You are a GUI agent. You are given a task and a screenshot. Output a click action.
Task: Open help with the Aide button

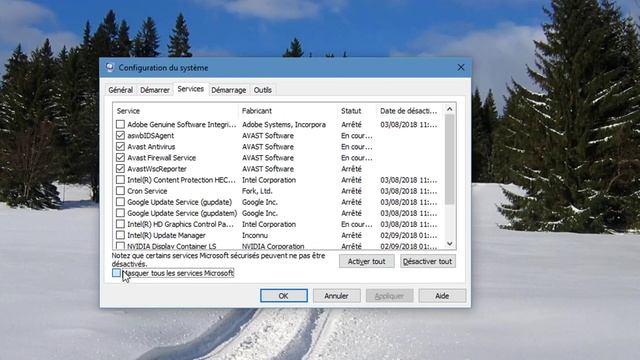442,296
